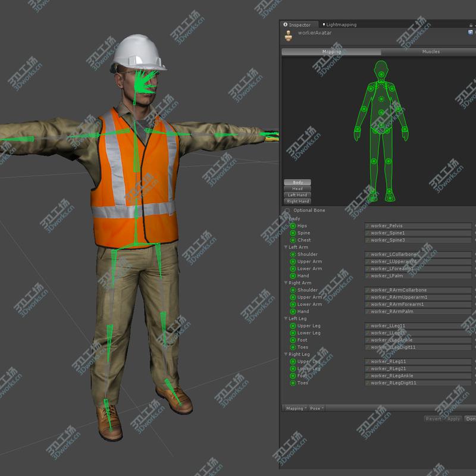Viewport: 476px width, 476px height.
Task: Click the workerAvatar asset icon
Action: click(x=289, y=36)
